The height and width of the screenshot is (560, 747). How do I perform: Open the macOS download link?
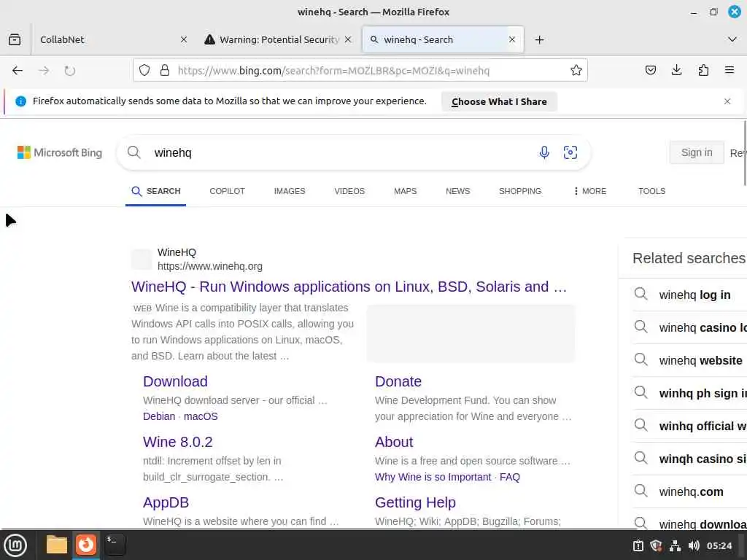(201, 416)
